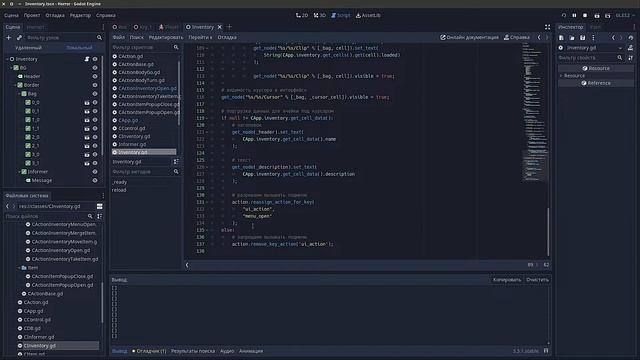
Task: Collapse the Border node
Action: tap(15, 85)
